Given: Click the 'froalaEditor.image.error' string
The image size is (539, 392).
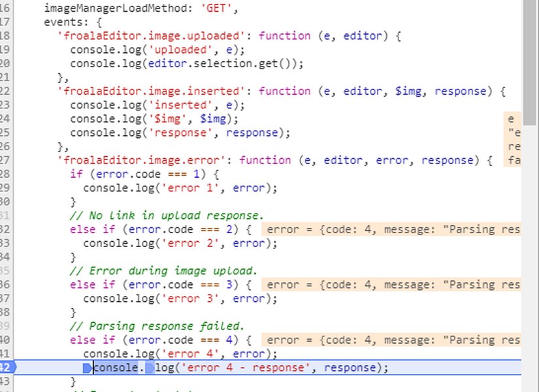Looking at the screenshot, I should (142, 160).
